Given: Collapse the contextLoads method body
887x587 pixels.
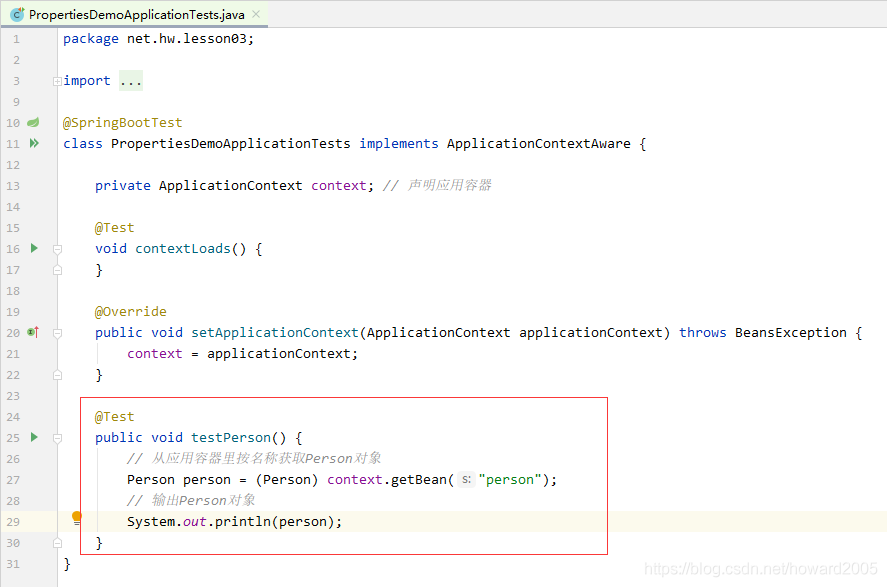Looking at the screenshot, I should click(x=57, y=249).
